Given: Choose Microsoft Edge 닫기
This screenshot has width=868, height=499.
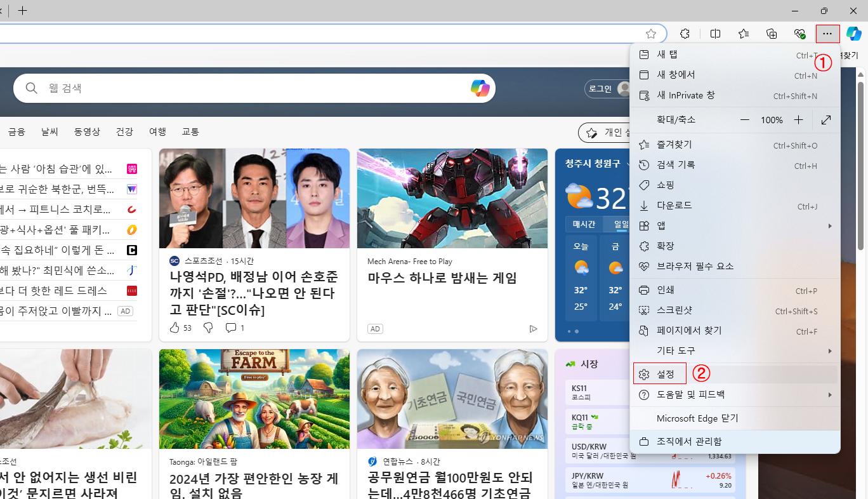Looking at the screenshot, I should pos(735,418).
